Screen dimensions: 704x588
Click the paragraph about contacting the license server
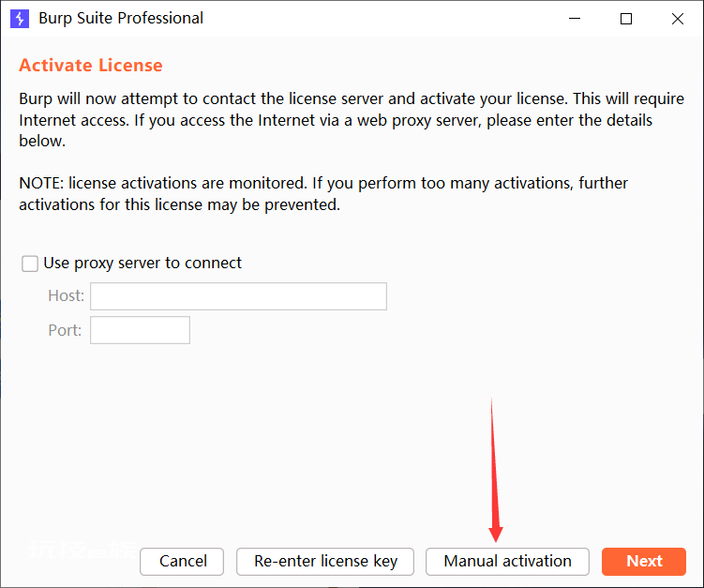352,120
